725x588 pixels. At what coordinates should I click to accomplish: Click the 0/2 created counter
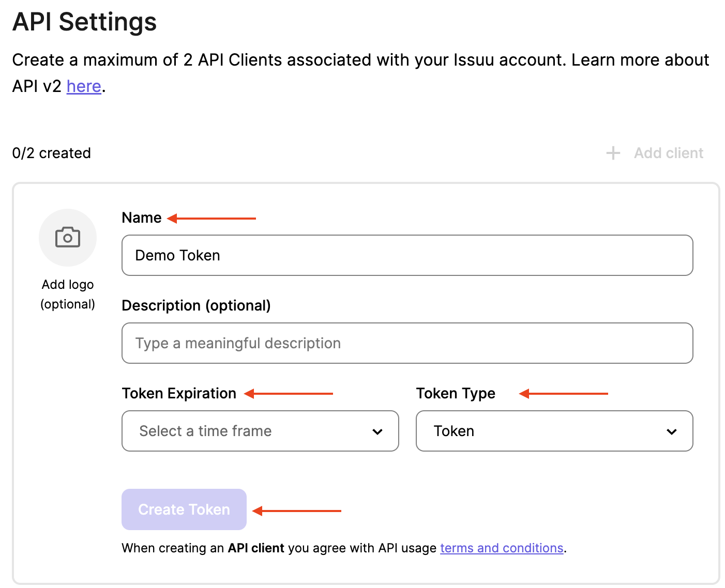coord(52,153)
